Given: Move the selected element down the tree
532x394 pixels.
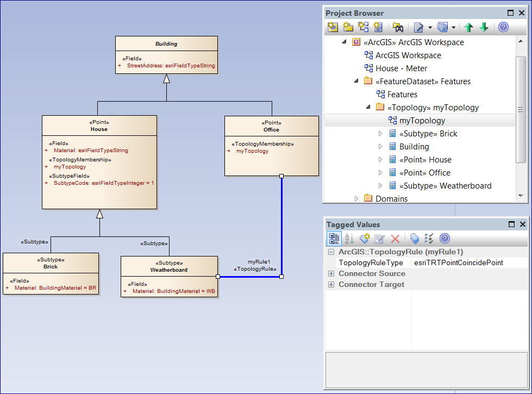Looking at the screenshot, I should coord(484,27).
